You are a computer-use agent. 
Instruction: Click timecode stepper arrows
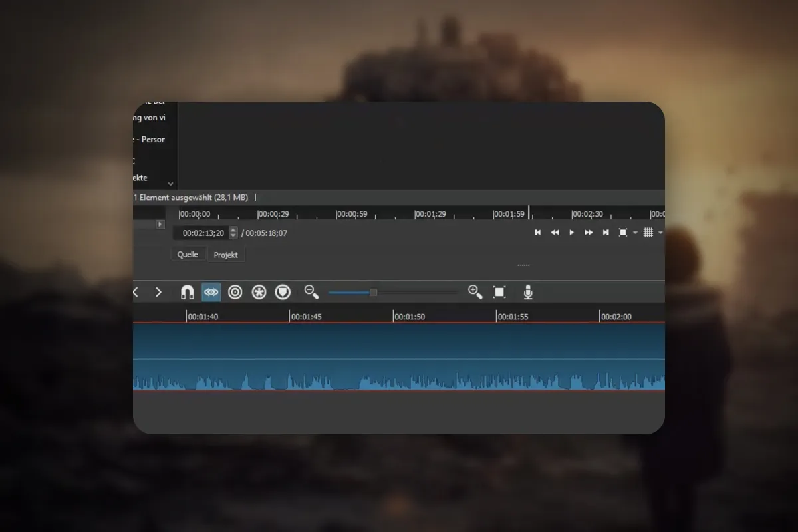[233, 233]
